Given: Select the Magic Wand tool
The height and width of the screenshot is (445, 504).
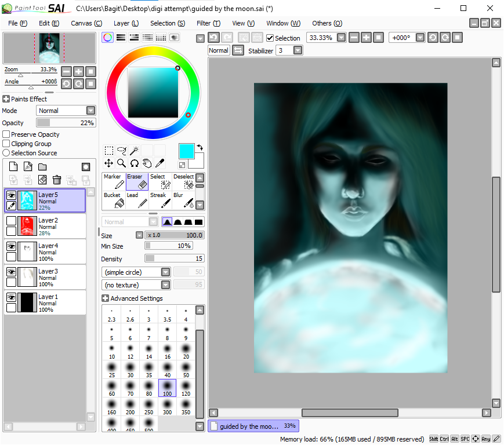Looking at the screenshot, I should (134, 150).
